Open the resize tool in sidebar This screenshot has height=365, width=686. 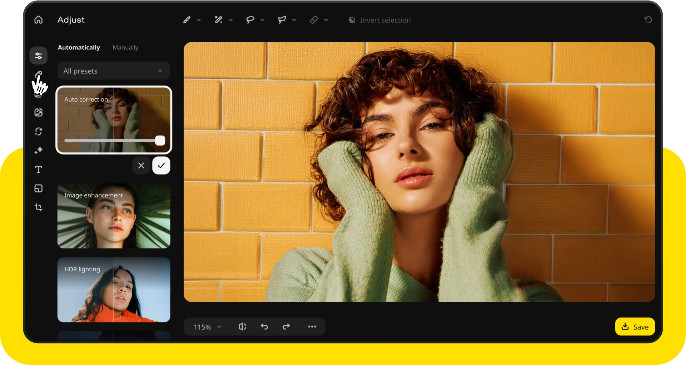click(38, 188)
